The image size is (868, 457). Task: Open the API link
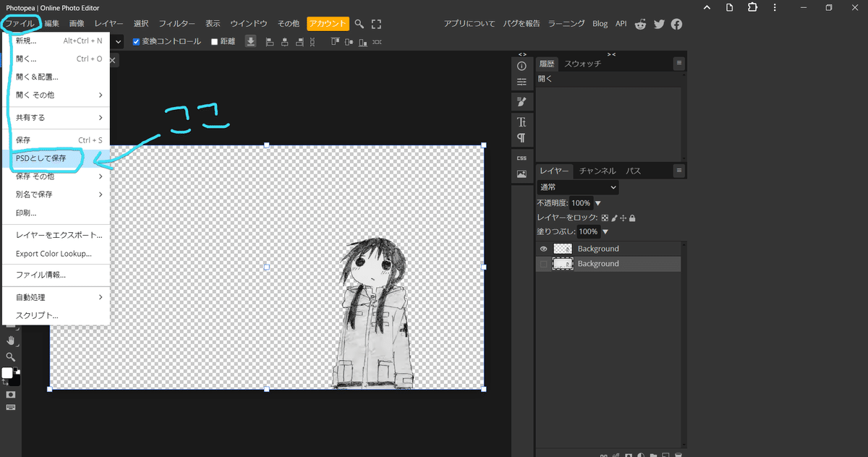click(x=621, y=24)
